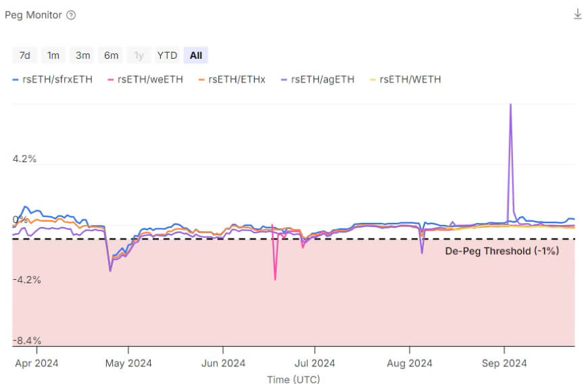
Task: Hide the rsETH/agETH series
Action: pos(322,80)
